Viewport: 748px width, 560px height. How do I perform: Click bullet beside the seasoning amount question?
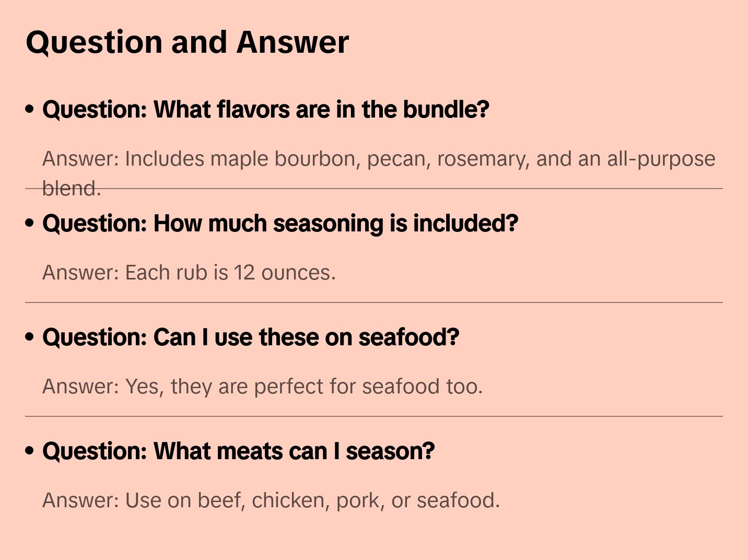[30, 223]
